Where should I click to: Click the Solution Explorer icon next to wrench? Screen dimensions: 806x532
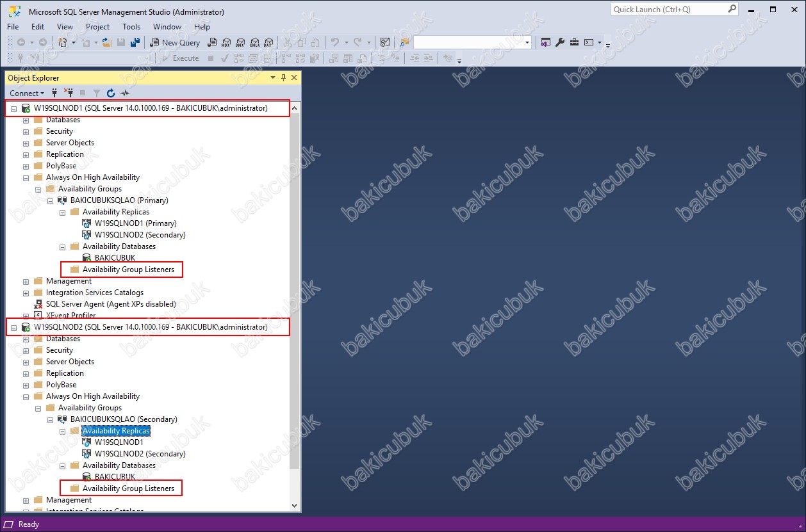545,42
